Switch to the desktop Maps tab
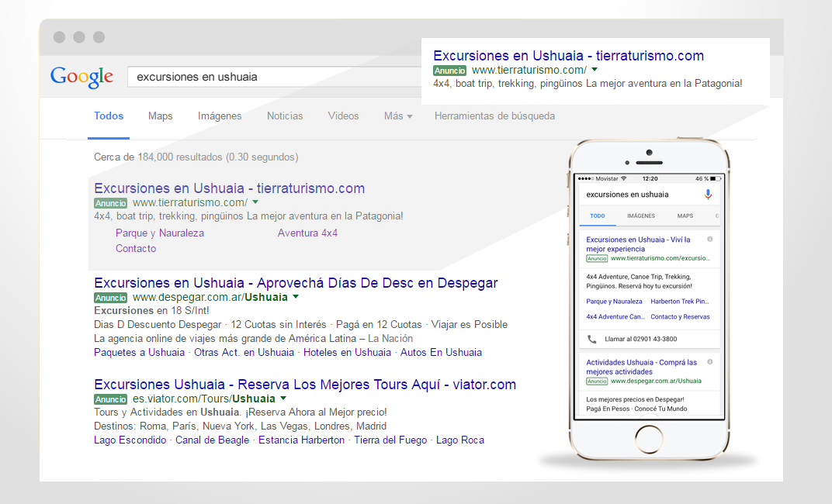 point(160,116)
